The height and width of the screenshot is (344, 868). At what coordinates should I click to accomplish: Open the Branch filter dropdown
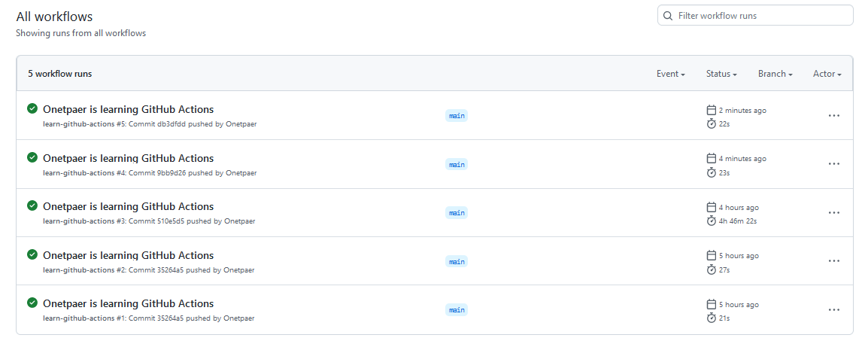[x=775, y=74]
